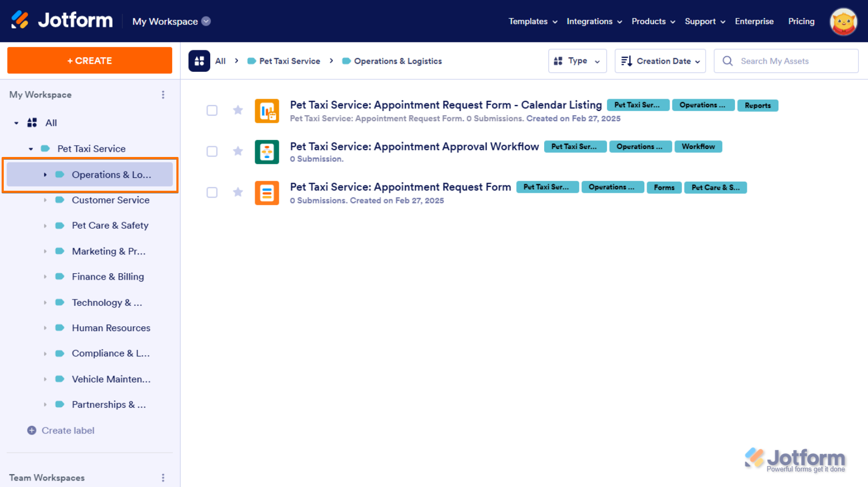
Task: Collapse the Pet Taxi Service label tree
Action: pyautogui.click(x=31, y=149)
